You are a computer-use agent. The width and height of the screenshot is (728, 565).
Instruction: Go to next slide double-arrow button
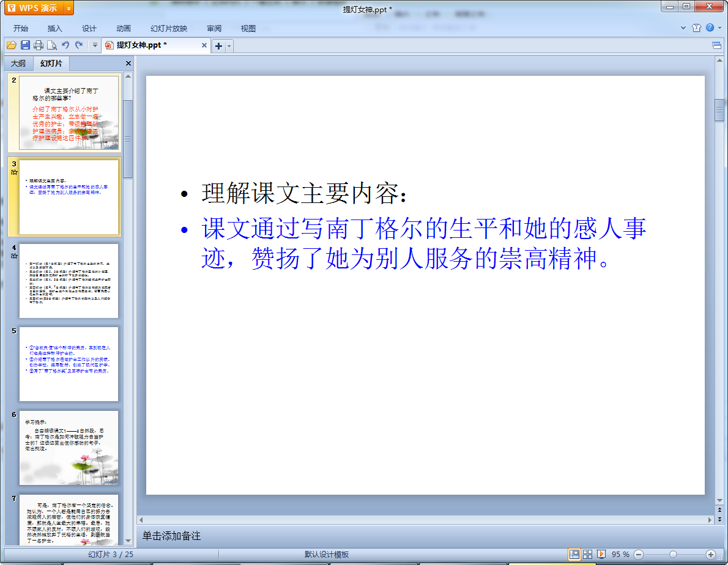tap(719, 519)
